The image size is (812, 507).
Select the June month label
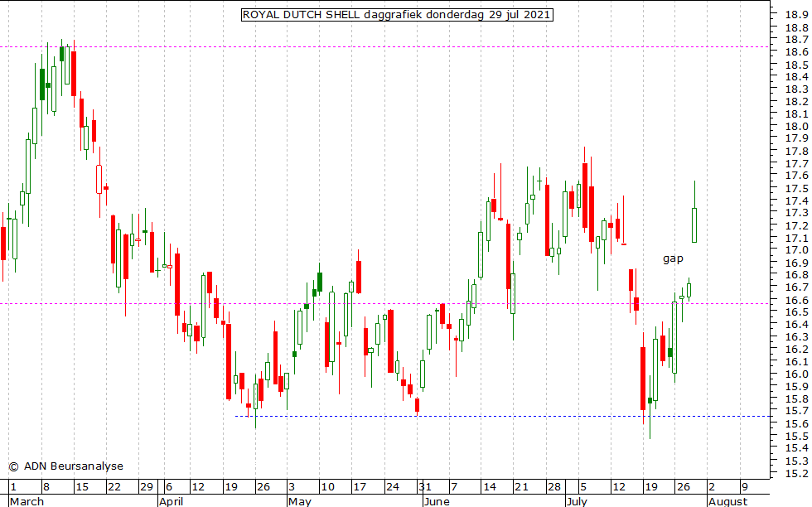pos(437,501)
